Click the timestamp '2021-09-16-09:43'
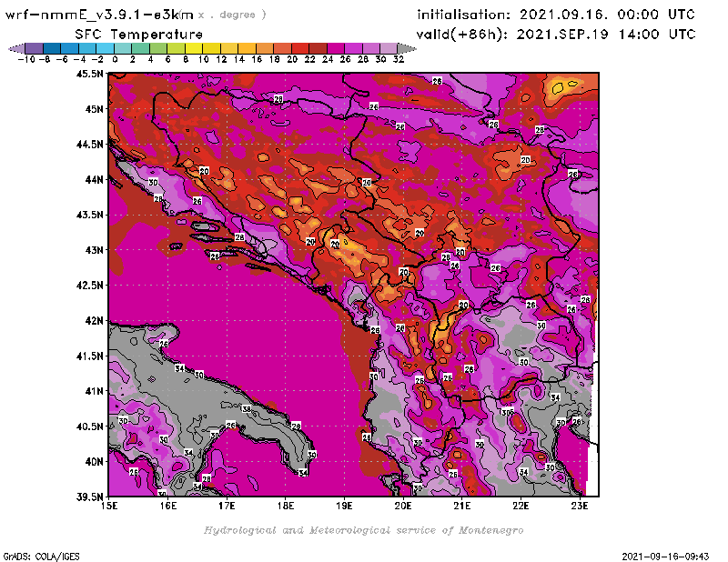The height and width of the screenshot is (562, 728). 665,556
